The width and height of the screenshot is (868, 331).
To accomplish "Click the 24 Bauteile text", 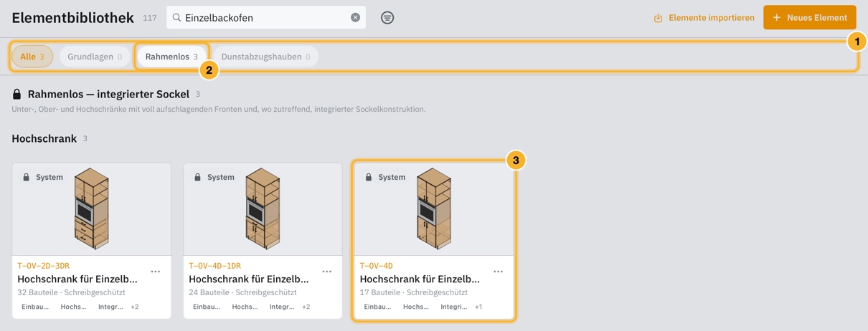I will [209, 292].
